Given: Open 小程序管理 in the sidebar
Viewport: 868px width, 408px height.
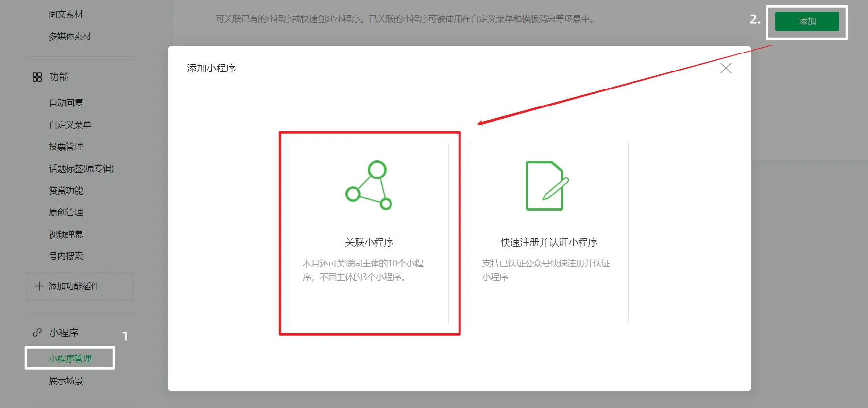Looking at the screenshot, I should 70,358.
